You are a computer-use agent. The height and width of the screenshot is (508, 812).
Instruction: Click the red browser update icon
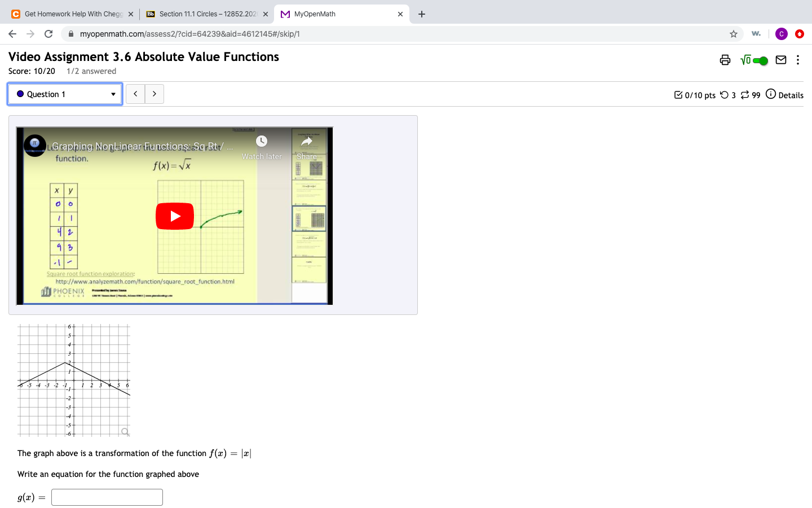(x=800, y=34)
